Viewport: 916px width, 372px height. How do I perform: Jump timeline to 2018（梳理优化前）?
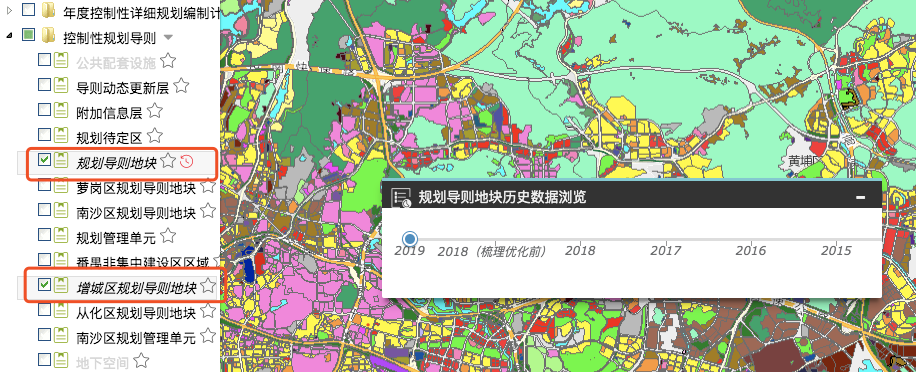pyautogui.click(x=491, y=251)
